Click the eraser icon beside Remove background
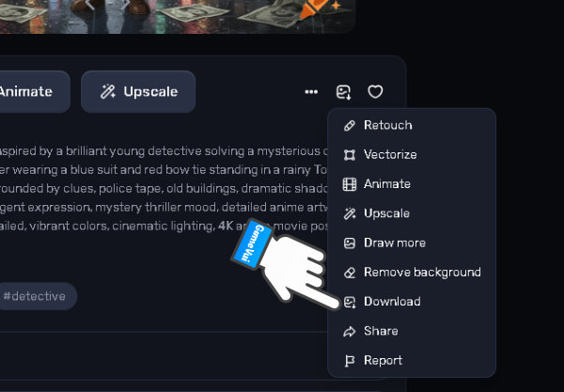This screenshot has width=564, height=392. click(350, 273)
